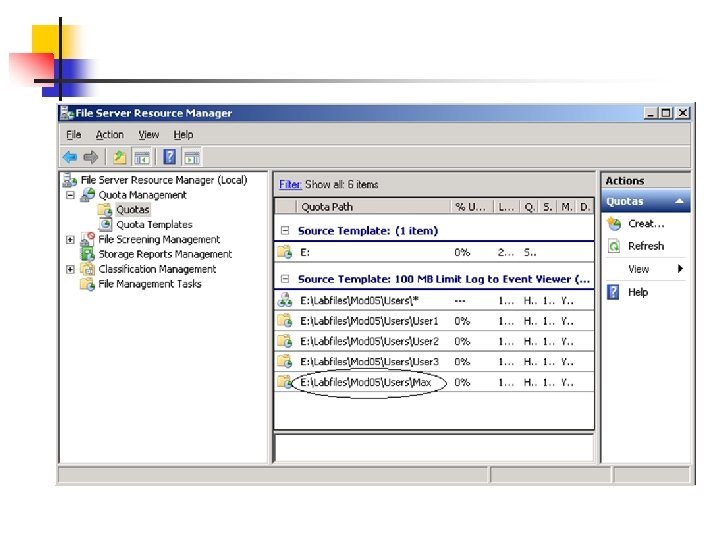The height and width of the screenshot is (540, 720).
Task: Click the quota icon for E: row
Action: click(285, 252)
